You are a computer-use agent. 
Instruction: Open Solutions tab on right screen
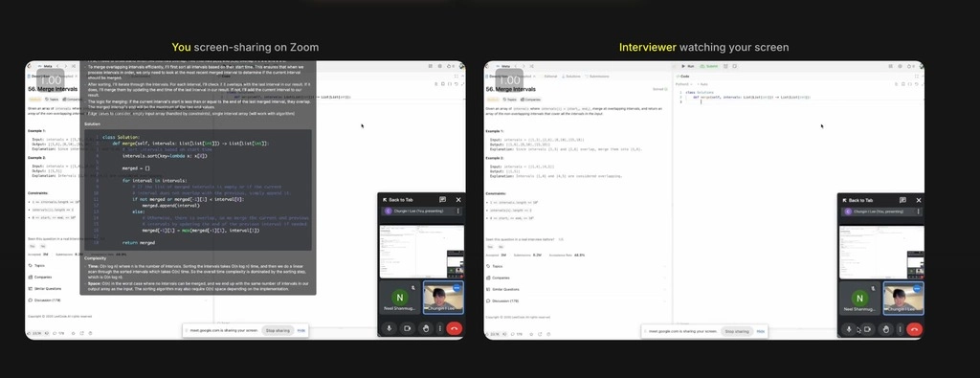click(x=572, y=77)
